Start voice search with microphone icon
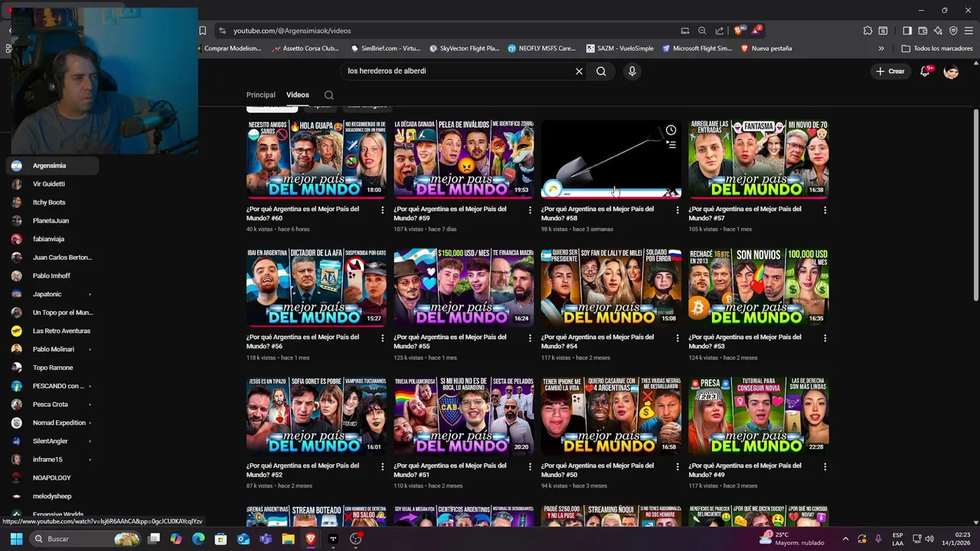980x551 pixels. (632, 71)
